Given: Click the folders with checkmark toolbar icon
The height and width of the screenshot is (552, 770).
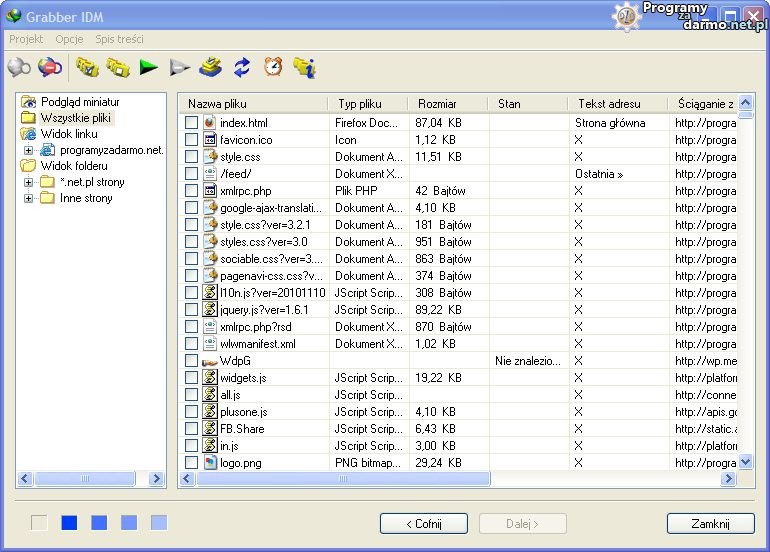Looking at the screenshot, I should pos(87,67).
